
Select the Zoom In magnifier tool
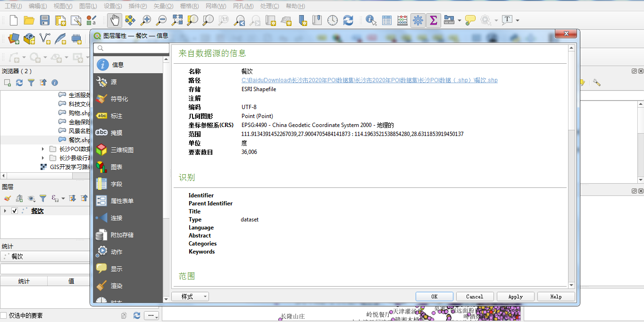point(146,20)
